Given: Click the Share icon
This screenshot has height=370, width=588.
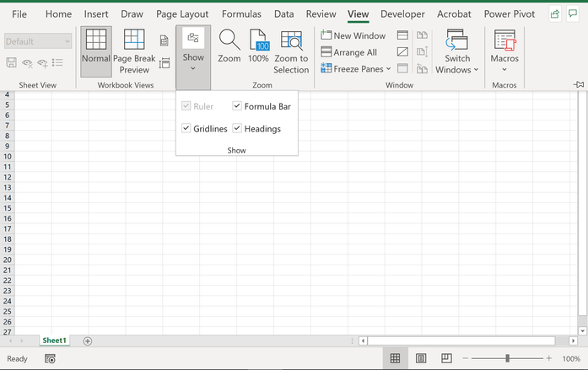Looking at the screenshot, I should [554, 14].
